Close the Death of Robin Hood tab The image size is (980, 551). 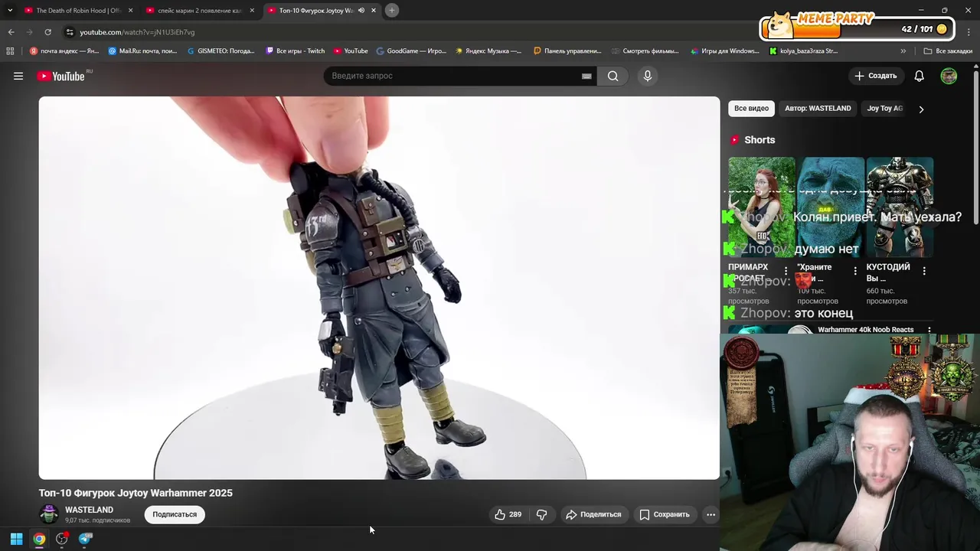[x=130, y=11]
